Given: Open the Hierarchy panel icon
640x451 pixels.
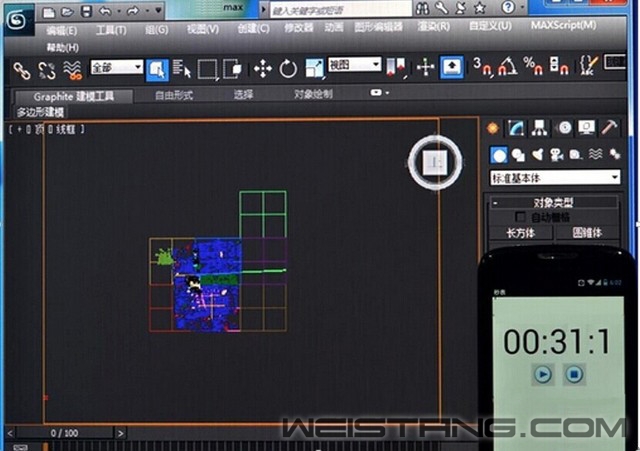Looking at the screenshot, I should coord(540,128).
